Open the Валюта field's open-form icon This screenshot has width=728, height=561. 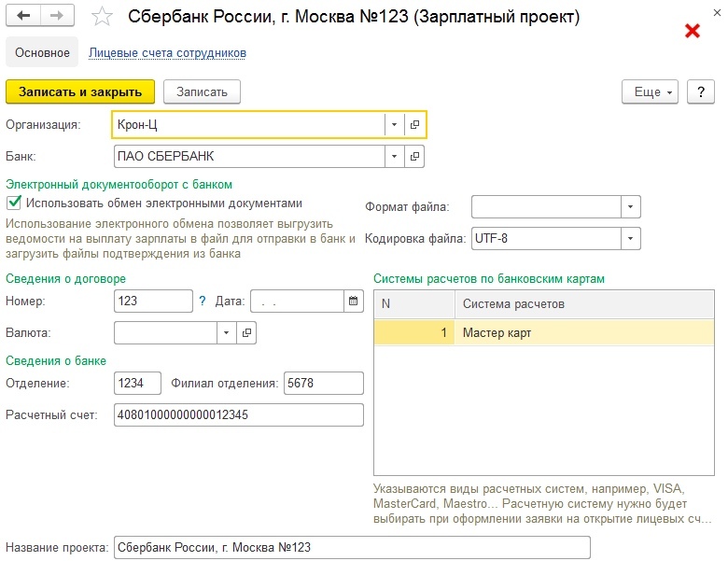[x=247, y=332]
